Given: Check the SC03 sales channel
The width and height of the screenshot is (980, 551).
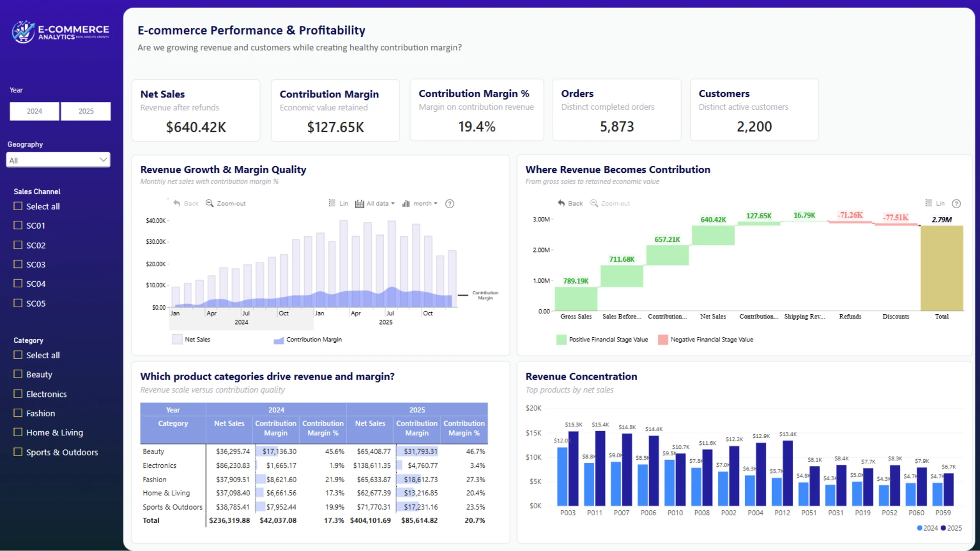Looking at the screenshot, I should tap(18, 264).
